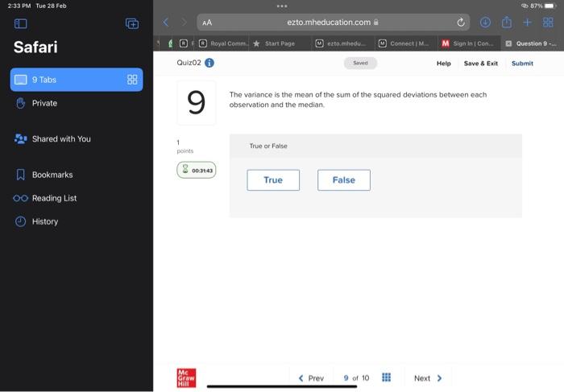Switch to the Sign In | Con... tab

[x=470, y=43]
